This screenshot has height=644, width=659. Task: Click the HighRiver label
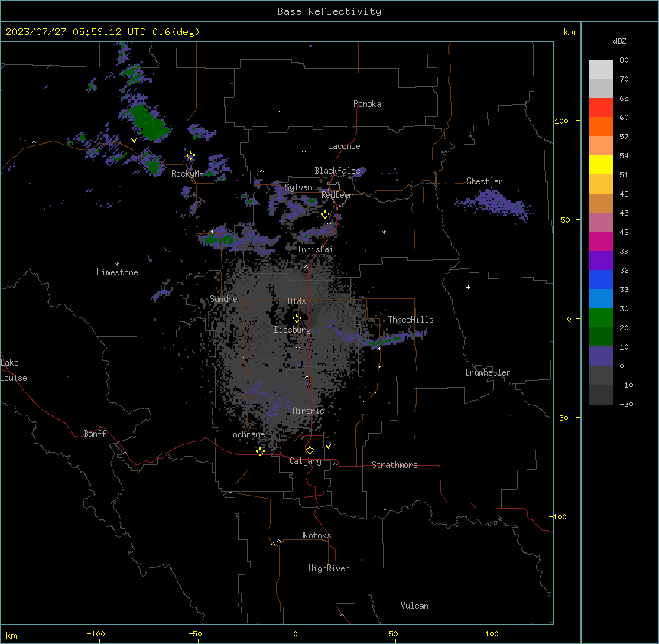[x=329, y=568]
